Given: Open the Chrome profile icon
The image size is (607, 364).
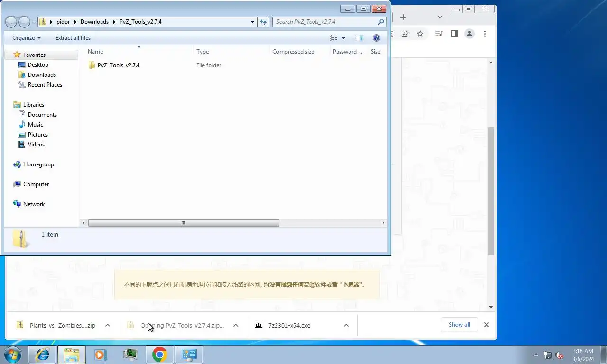Looking at the screenshot, I should (x=469, y=34).
